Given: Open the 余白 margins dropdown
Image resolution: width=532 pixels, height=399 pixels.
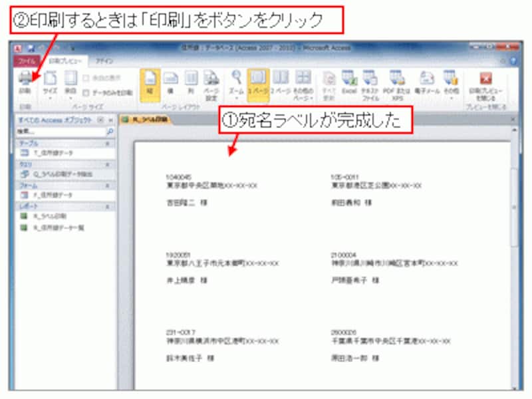Looking at the screenshot, I should (x=70, y=85).
